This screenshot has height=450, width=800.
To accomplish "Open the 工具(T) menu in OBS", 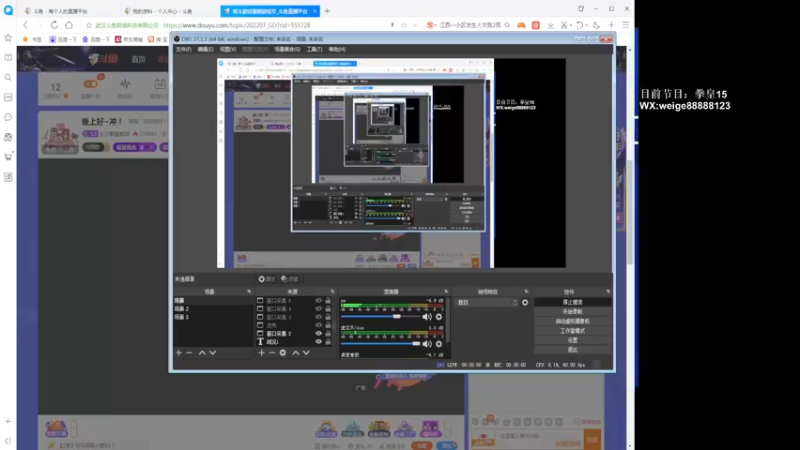I will pos(314,49).
